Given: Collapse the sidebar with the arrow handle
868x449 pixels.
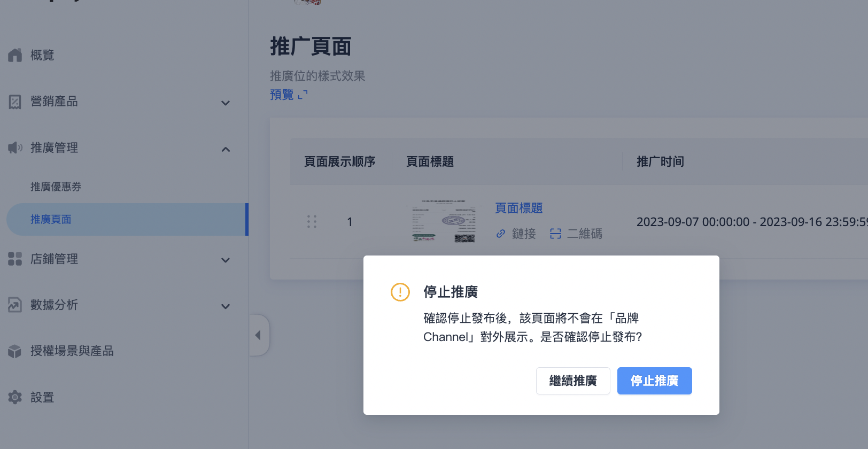Looking at the screenshot, I should (x=259, y=335).
